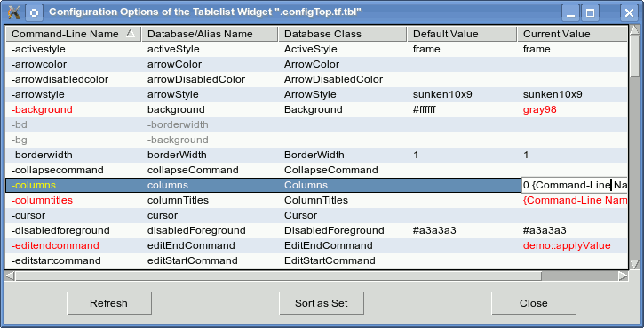
Task: Click the sticky pin titlebar icon
Action: [x=35, y=12]
